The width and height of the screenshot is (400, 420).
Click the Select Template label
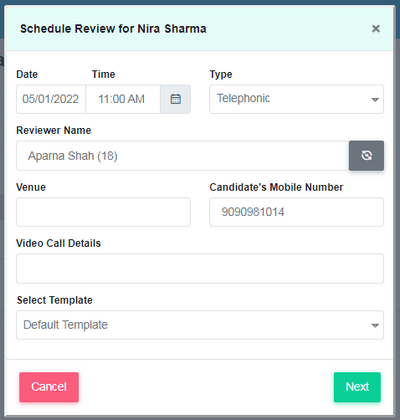click(x=55, y=300)
